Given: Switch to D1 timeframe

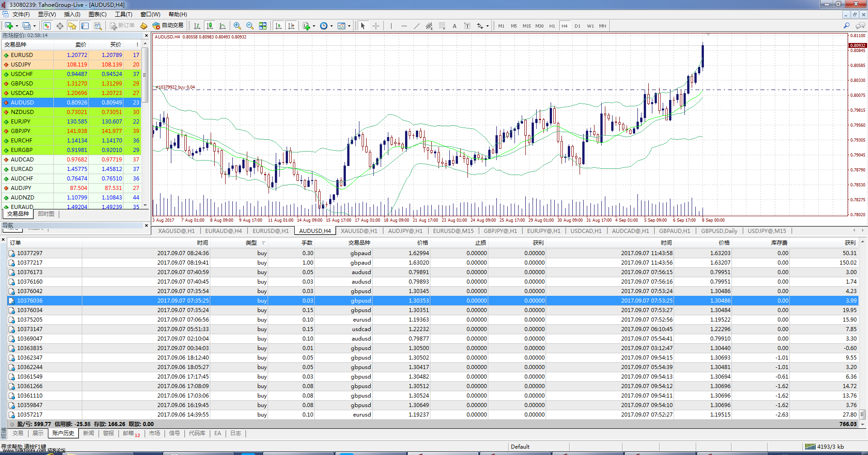Looking at the screenshot, I should point(577,26).
